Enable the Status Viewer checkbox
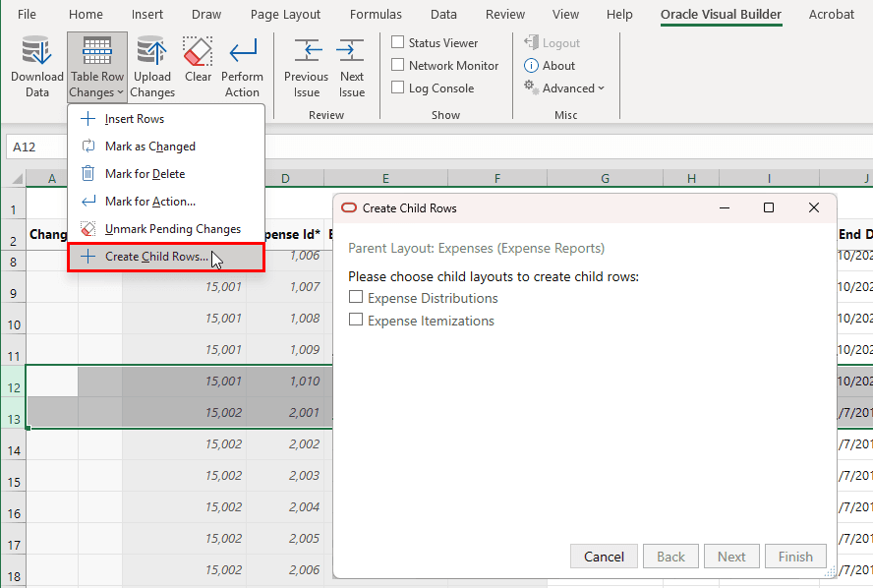 pyautogui.click(x=397, y=42)
